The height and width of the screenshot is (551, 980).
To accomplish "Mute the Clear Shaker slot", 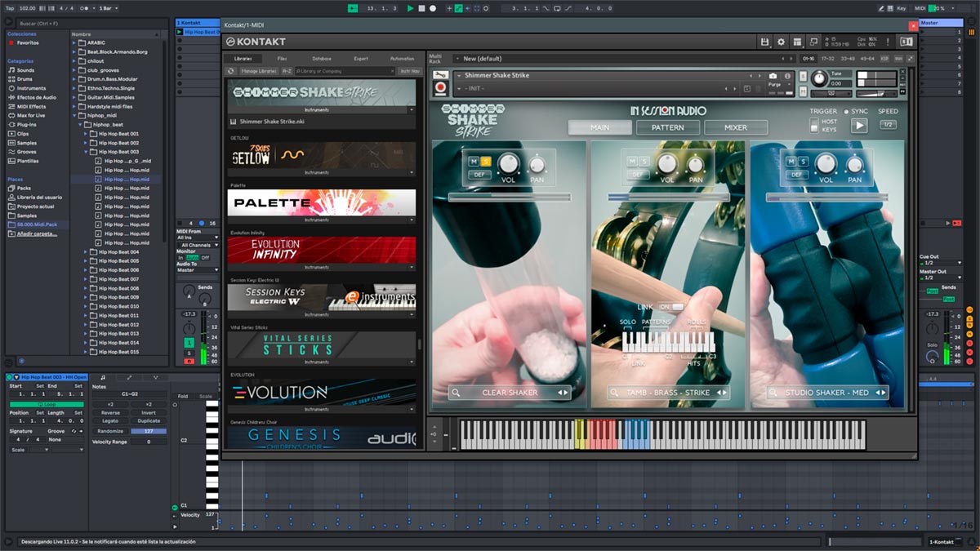I will point(474,161).
